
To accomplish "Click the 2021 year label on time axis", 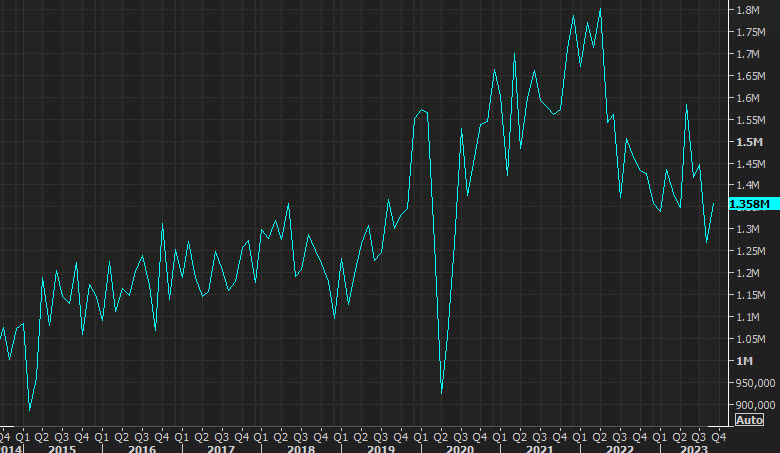I will 540,449.
